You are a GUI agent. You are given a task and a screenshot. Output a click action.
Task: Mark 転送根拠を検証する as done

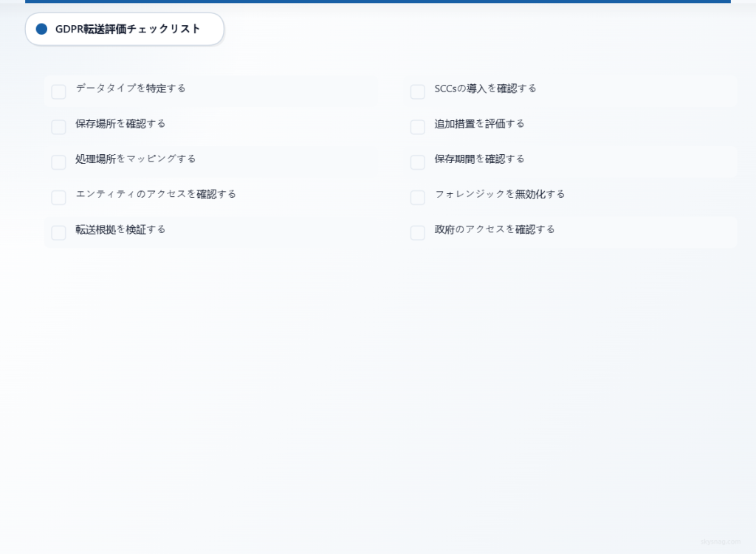[x=58, y=232]
